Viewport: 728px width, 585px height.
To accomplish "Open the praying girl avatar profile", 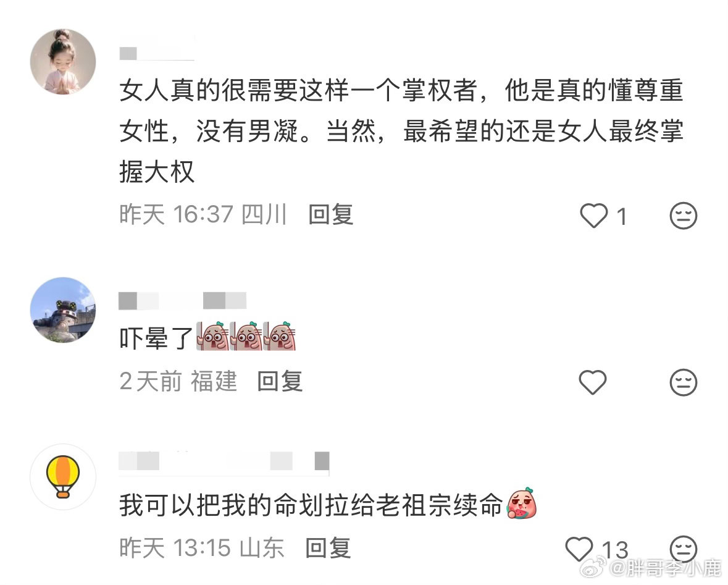I will [63, 62].
